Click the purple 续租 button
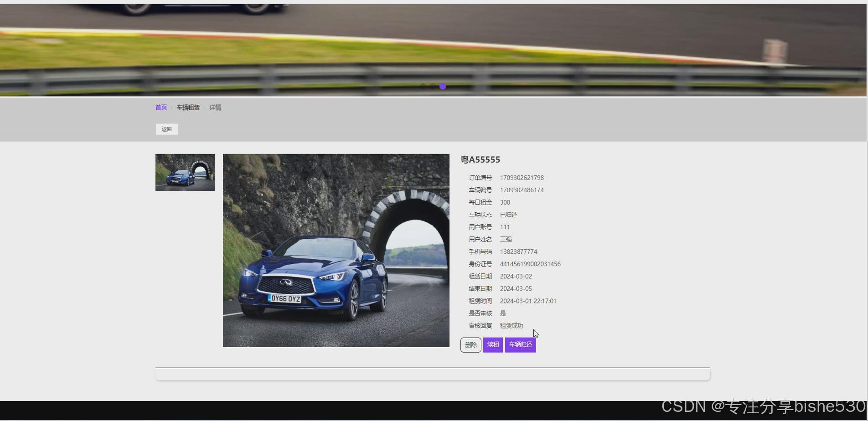This screenshot has width=868, height=421. [x=492, y=344]
